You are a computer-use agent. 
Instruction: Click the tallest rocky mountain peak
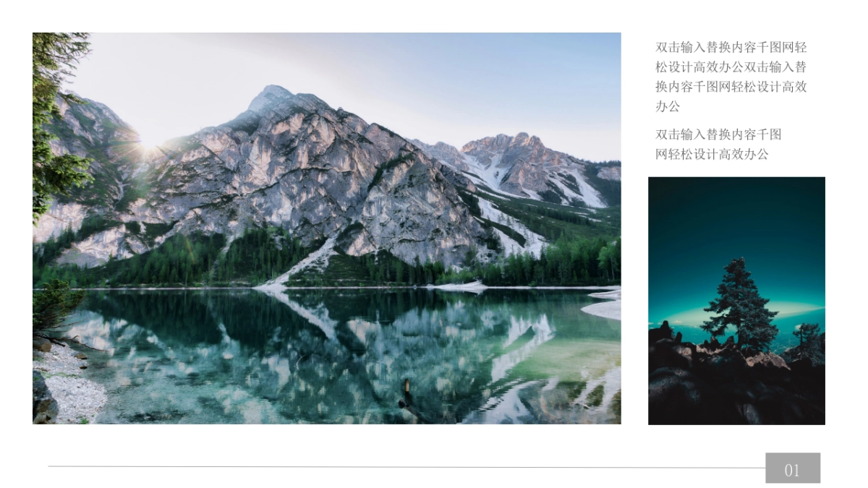pos(272,98)
